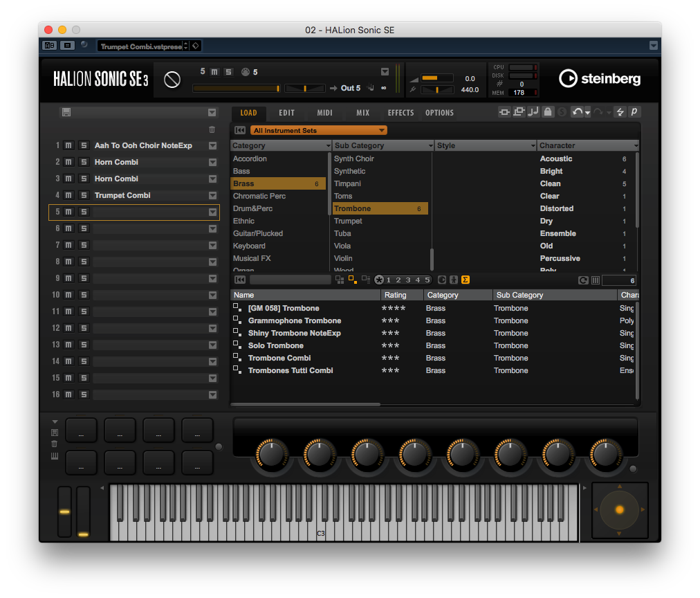Expand the Sub Category column dropdown

click(x=430, y=145)
